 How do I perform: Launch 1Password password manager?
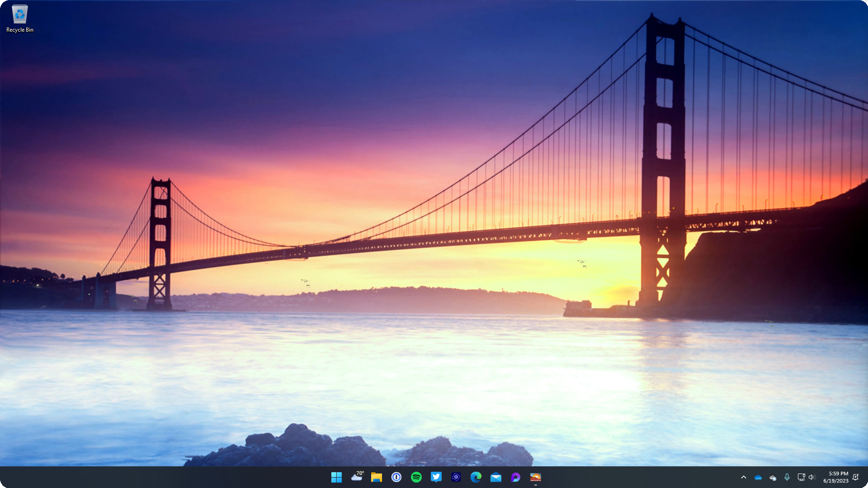tap(396, 477)
